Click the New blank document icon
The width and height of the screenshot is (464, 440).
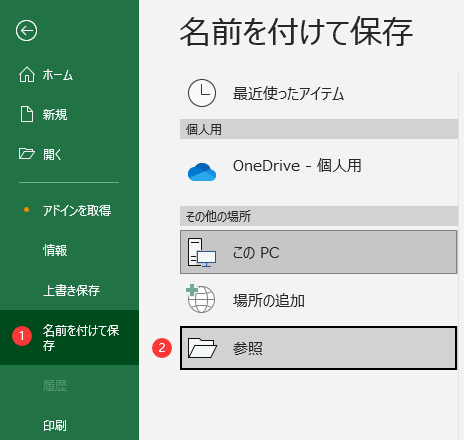coord(27,114)
